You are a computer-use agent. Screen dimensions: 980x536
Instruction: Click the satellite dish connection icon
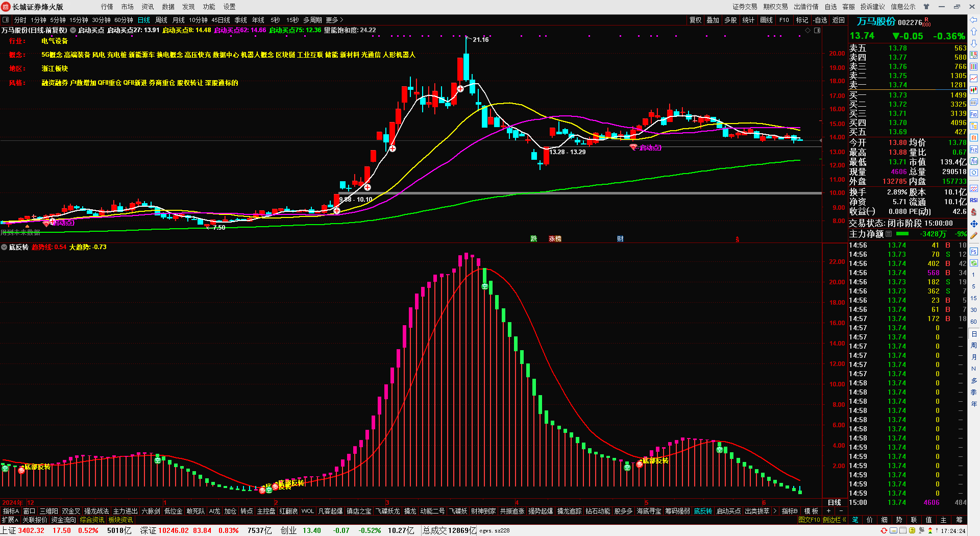point(922,530)
